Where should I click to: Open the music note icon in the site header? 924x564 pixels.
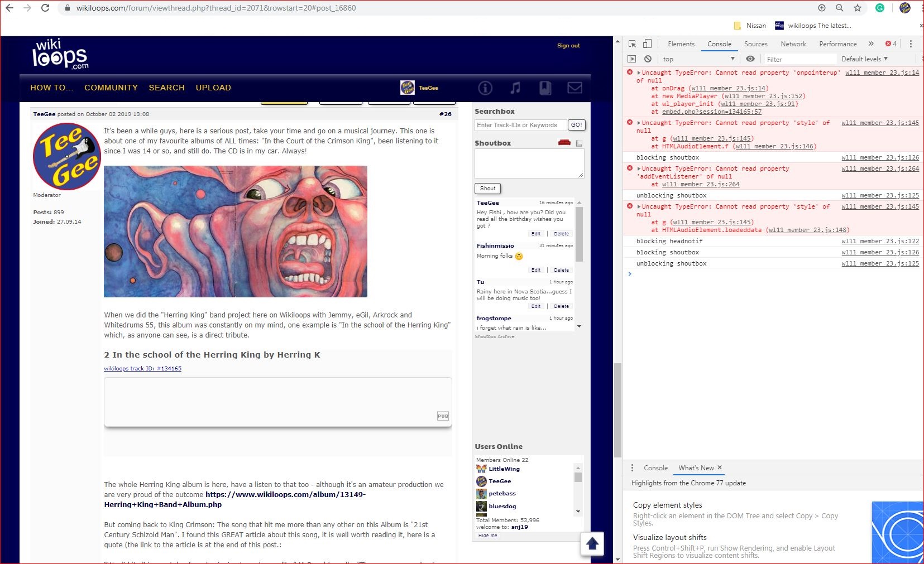click(x=515, y=88)
